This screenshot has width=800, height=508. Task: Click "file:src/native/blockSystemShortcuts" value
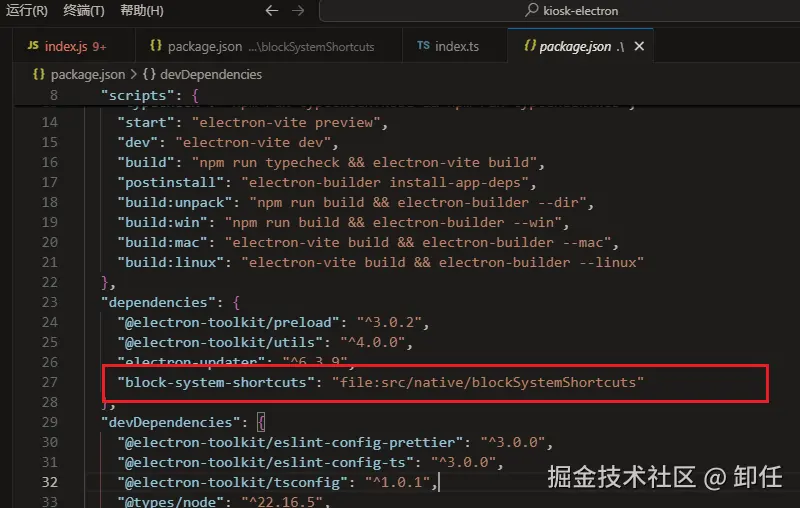point(488,382)
